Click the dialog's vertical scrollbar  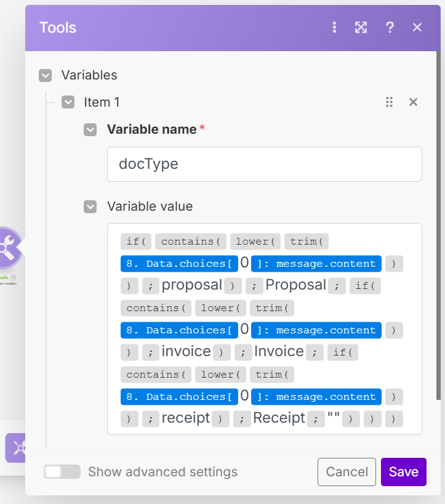438,246
